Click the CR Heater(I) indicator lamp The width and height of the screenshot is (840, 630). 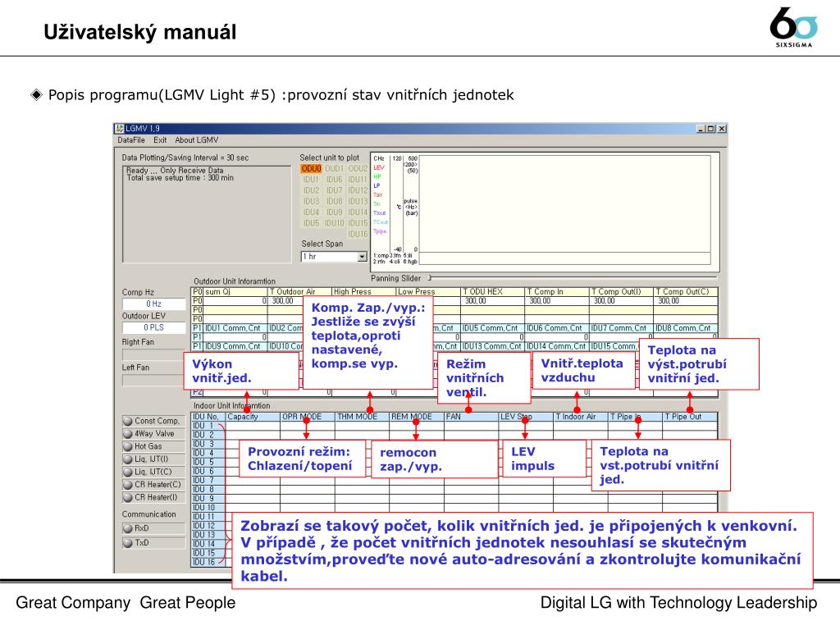(x=127, y=498)
